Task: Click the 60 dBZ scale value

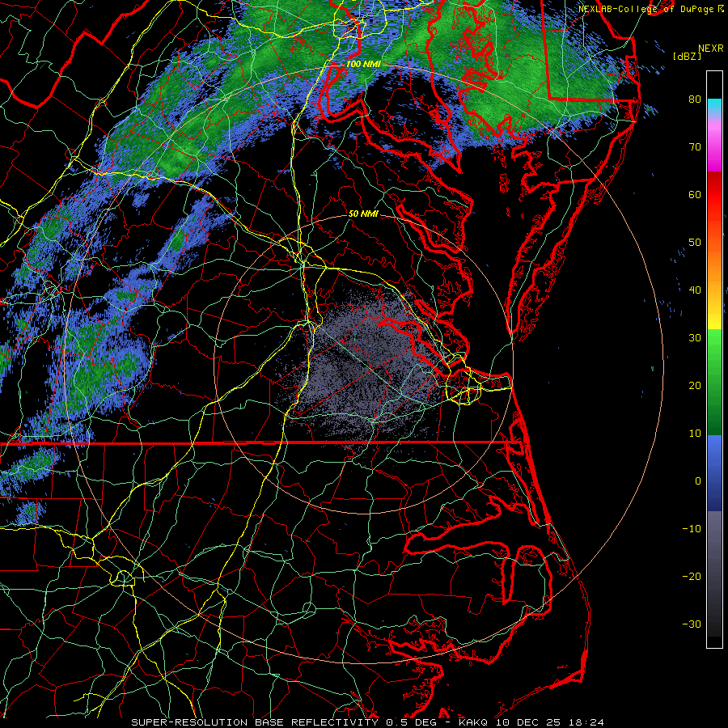Action: click(x=695, y=195)
